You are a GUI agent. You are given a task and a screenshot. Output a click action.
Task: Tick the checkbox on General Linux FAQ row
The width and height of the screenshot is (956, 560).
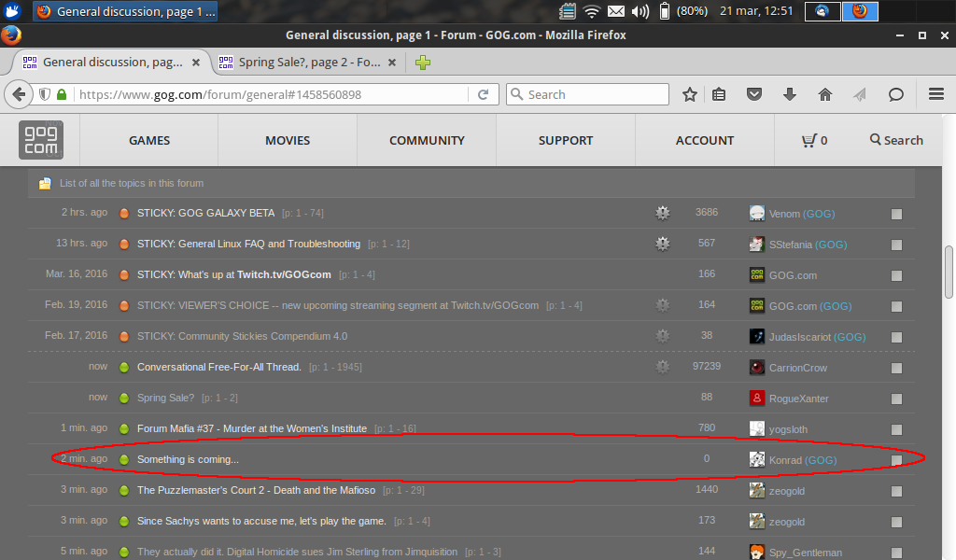[896, 245]
